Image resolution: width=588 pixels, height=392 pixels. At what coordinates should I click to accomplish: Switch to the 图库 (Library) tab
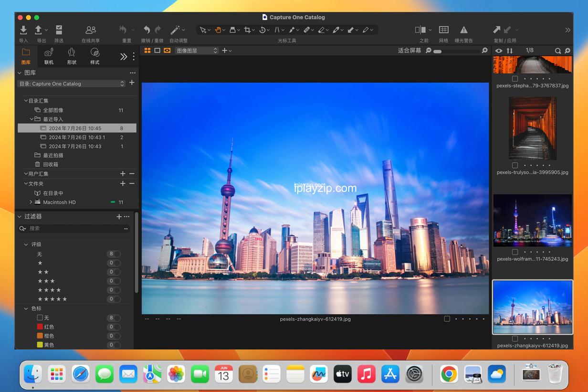[x=25, y=56]
